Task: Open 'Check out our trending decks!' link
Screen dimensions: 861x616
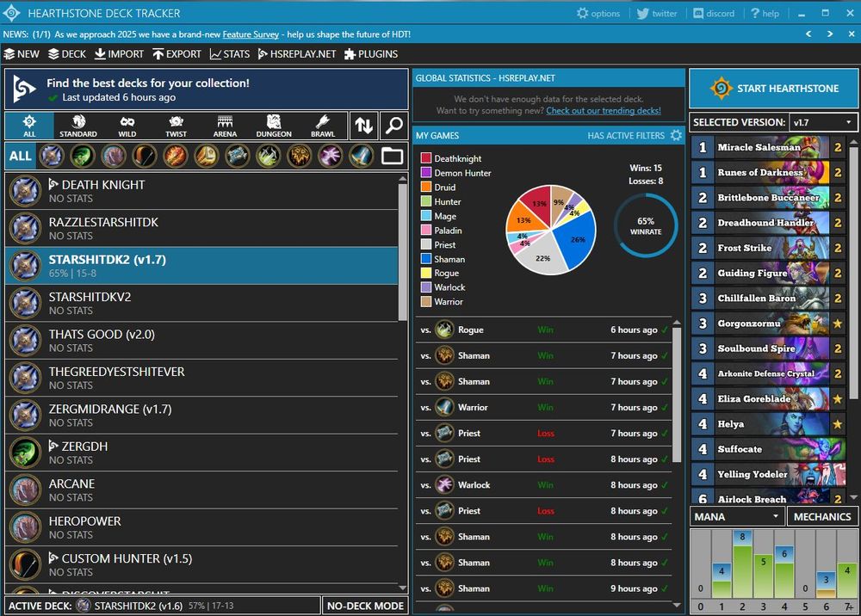Action: tap(604, 111)
